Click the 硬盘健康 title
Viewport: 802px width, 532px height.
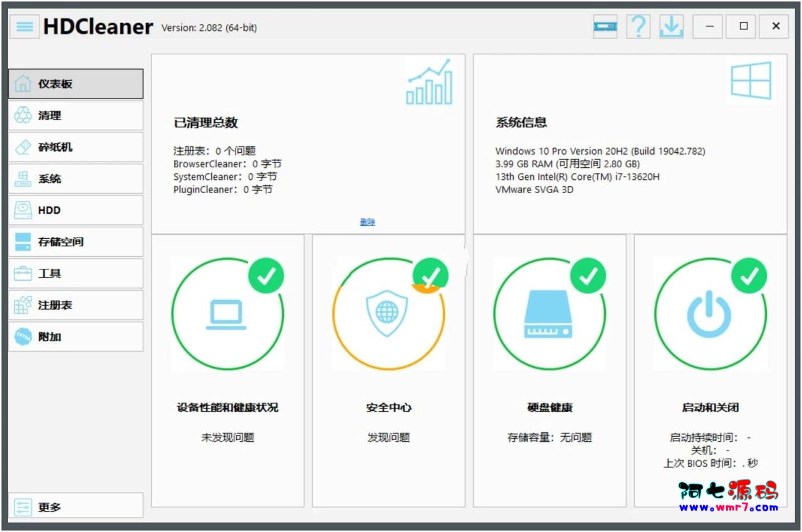549,407
